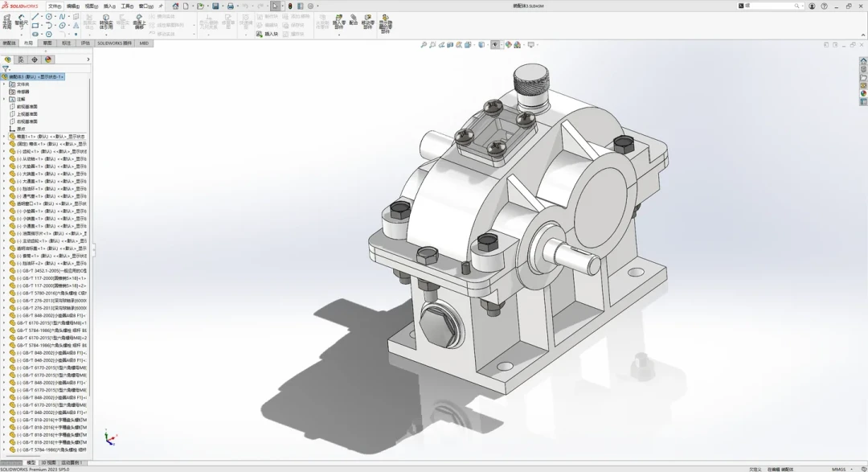Select the Circle sketch tool
This screenshot has height=472, width=868.
pyautogui.click(x=49, y=17)
